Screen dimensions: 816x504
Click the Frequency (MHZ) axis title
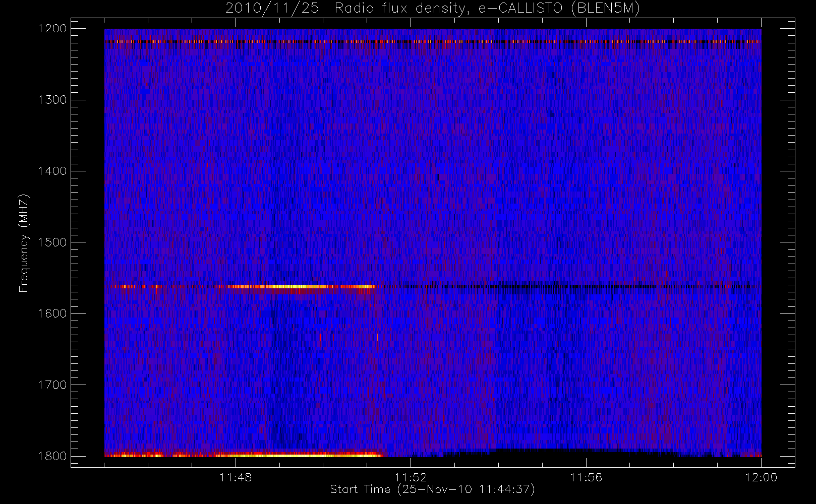pyautogui.click(x=24, y=243)
